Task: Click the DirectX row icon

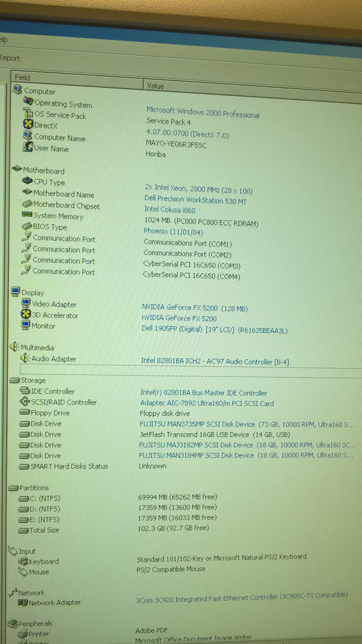Action: point(28,124)
